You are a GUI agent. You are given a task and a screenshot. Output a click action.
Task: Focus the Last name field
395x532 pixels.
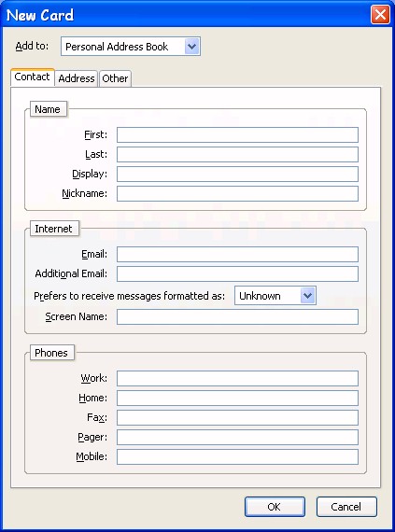237,154
